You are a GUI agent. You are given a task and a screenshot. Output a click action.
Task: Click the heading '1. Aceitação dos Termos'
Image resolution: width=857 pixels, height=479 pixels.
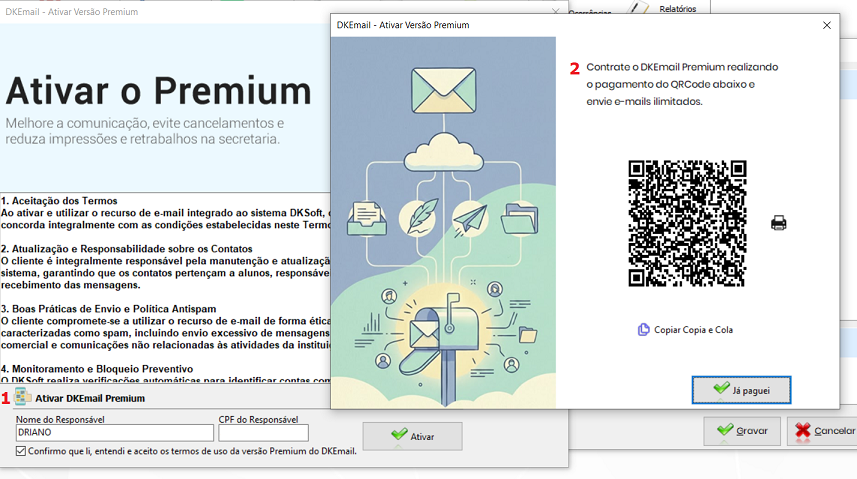tap(59, 201)
